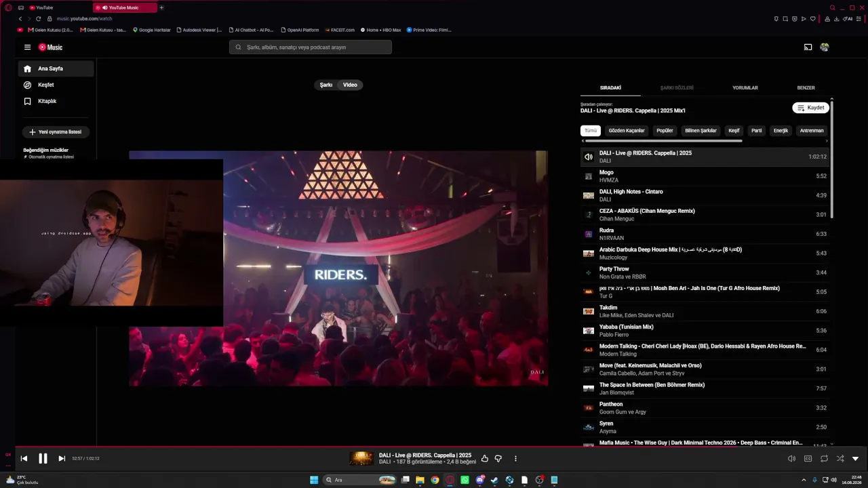The width and height of the screenshot is (868, 488).
Task: Open the YORUMLAR tab
Action: [745, 88]
